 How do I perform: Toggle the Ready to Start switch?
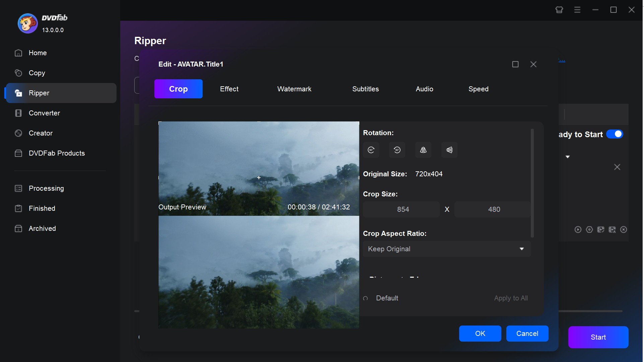click(x=615, y=134)
